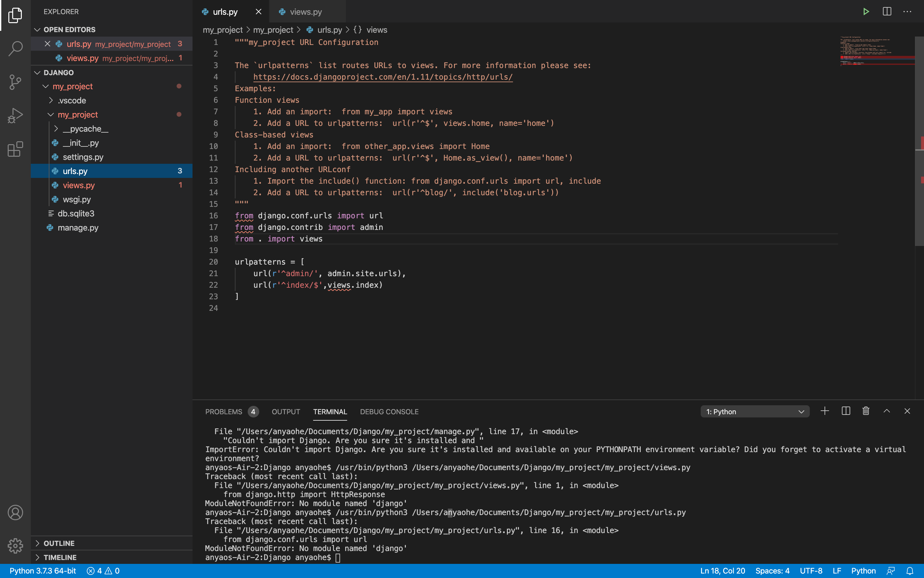
Task: Click the editor vertical scrollbar
Action: (919, 141)
